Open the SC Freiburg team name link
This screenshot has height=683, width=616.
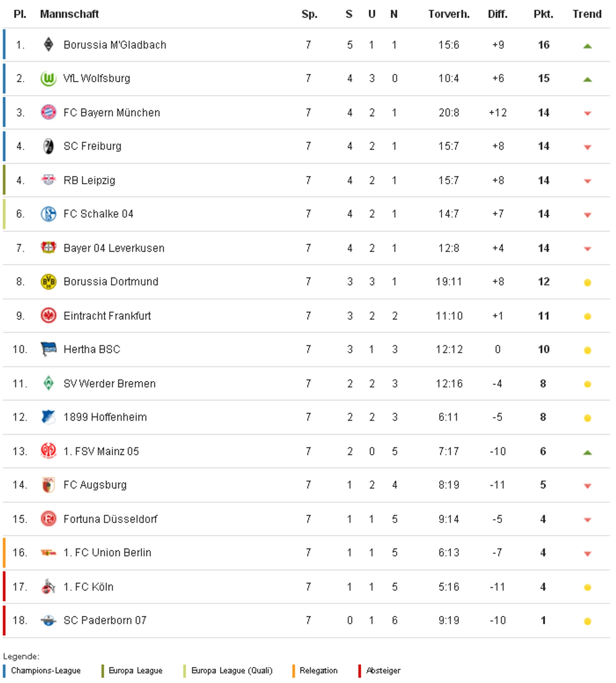point(92,146)
